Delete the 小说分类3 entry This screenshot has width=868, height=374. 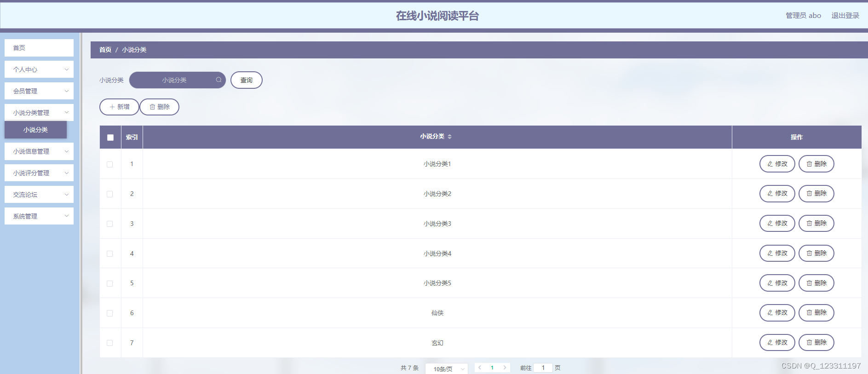[x=816, y=224]
